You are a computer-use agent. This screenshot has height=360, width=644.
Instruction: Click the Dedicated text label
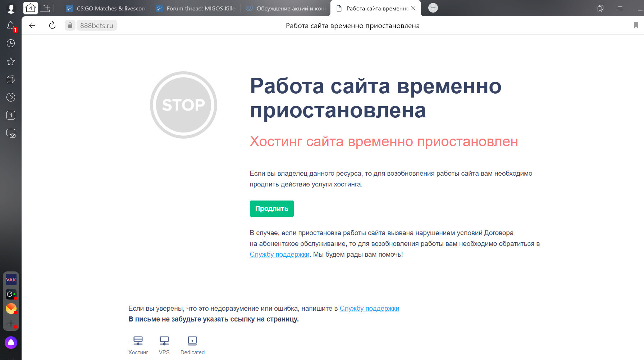pyautogui.click(x=192, y=352)
